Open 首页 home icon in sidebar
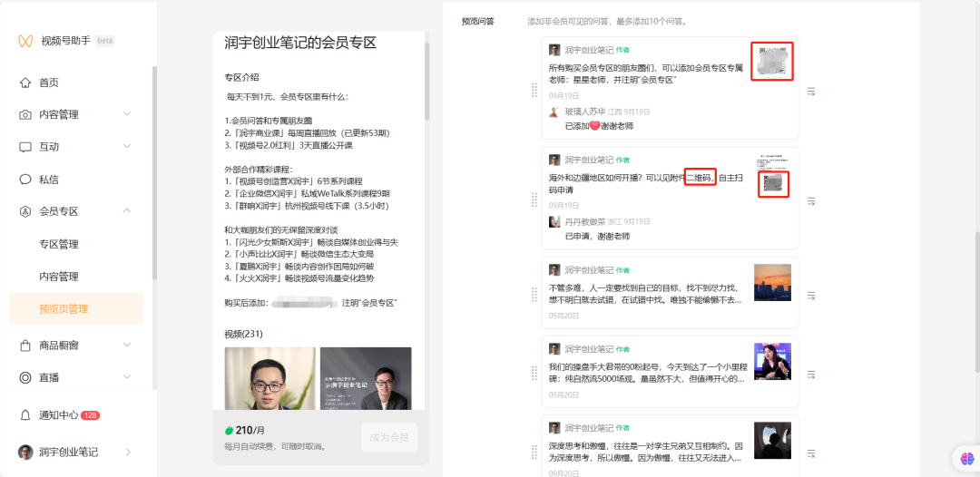Image resolution: width=980 pixels, height=477 pixels. pos(25,83)
